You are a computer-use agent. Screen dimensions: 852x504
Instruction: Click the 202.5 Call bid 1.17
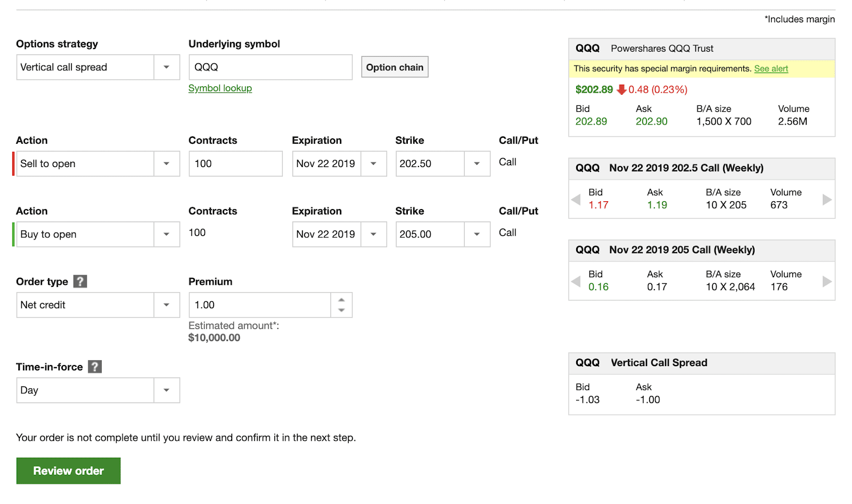598,205
